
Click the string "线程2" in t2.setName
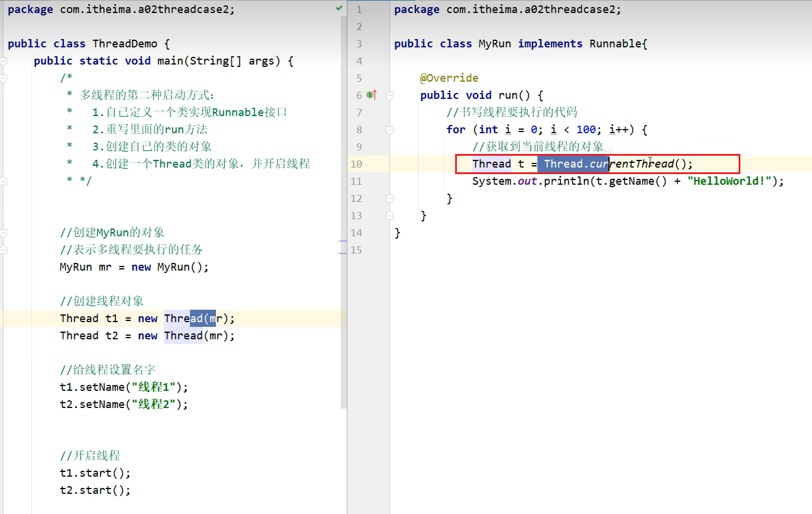click(x=153, y=404)
